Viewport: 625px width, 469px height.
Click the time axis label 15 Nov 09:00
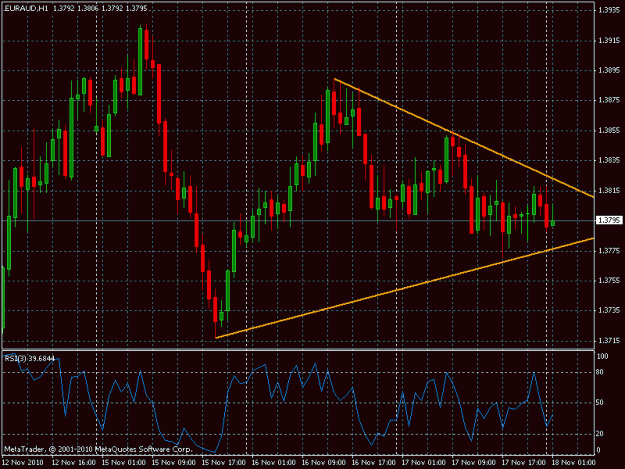173,463
